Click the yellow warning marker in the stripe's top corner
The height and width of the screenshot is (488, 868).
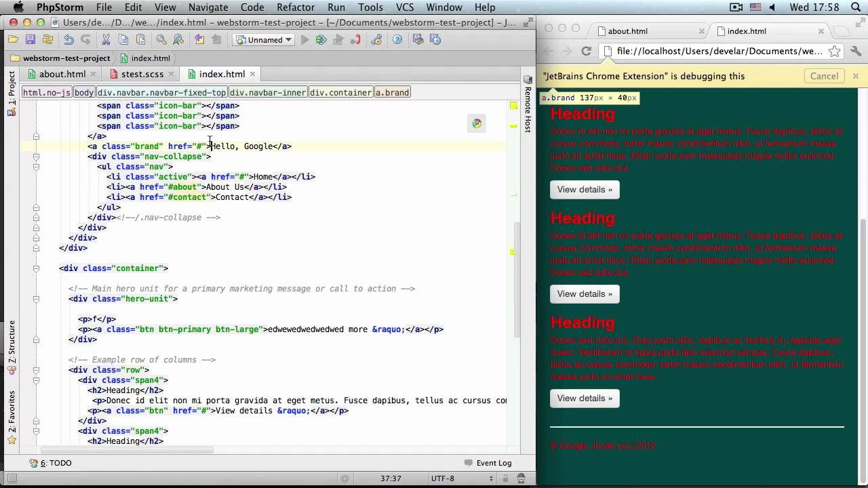click(x=513, y=106)
